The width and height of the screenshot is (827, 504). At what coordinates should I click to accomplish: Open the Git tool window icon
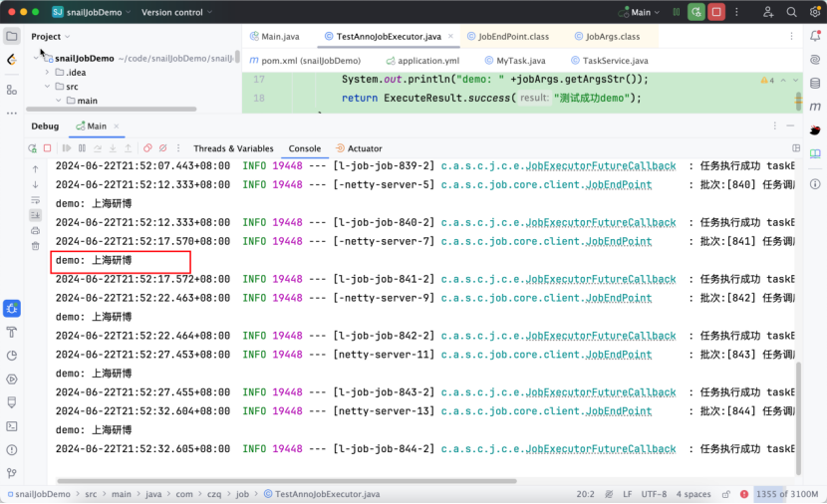12,473
